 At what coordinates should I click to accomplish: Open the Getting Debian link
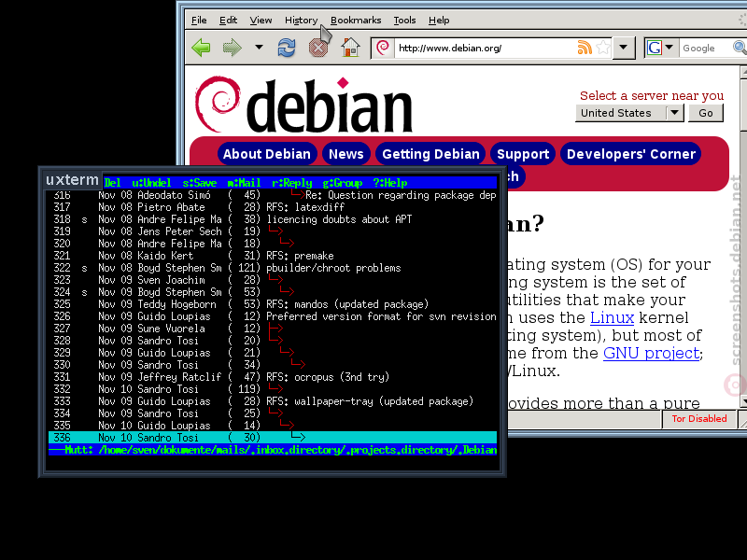pos(430,154)
